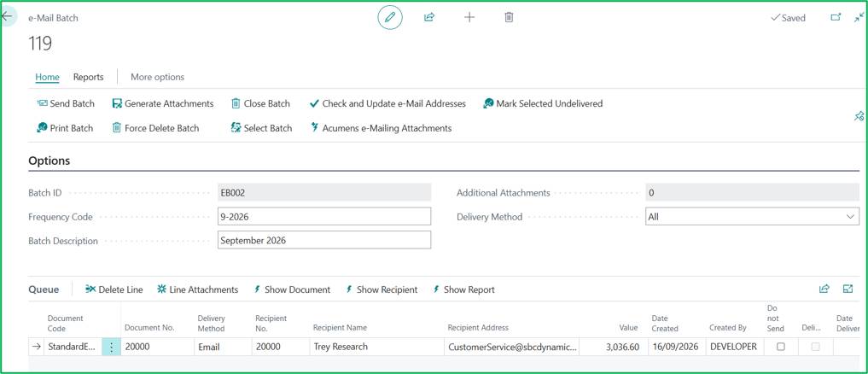Collapse the Options section heading
This screenshot has width=868, height=374.
pyautogui.click(x=50, y=161)
